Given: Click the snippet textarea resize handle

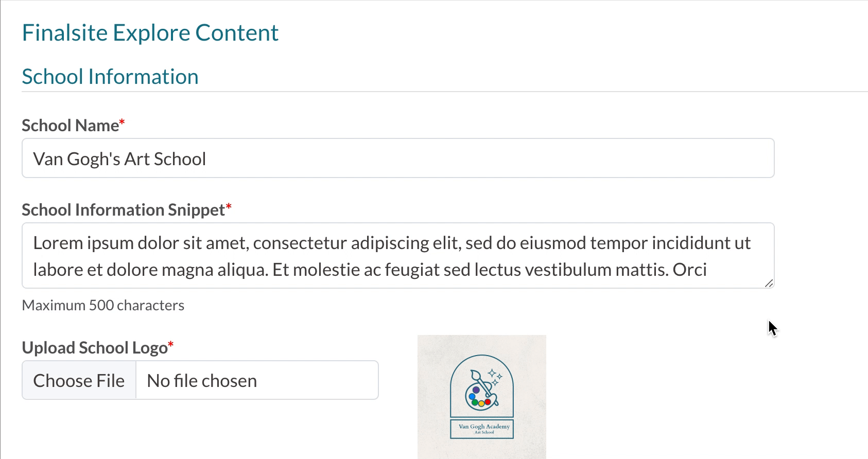Looking at the screenshot, I should (x=769, y=283).
